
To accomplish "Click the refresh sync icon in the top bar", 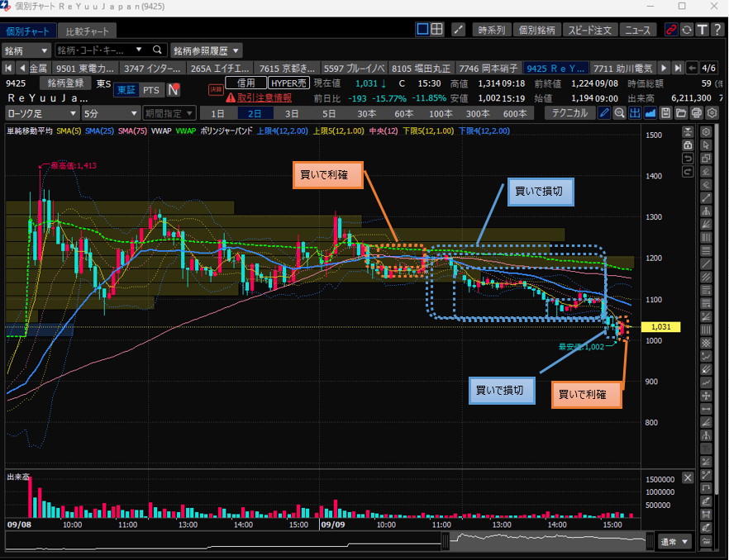I will pos(686,31).
